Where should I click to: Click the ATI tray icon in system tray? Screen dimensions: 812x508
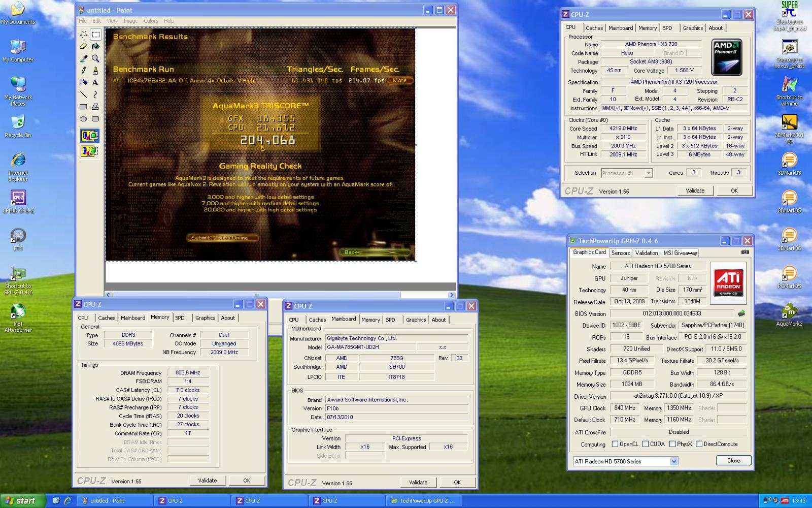(785, 501)
